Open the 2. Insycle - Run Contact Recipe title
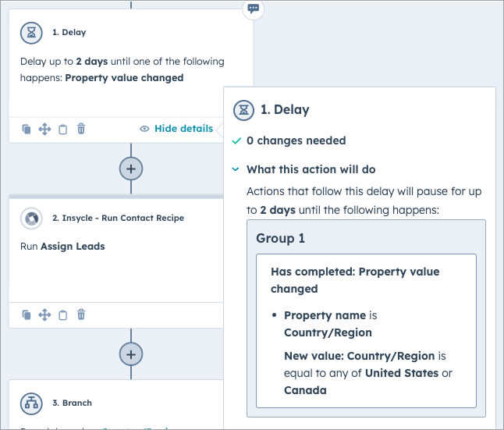The image size is (504, 430). (119, 218)
